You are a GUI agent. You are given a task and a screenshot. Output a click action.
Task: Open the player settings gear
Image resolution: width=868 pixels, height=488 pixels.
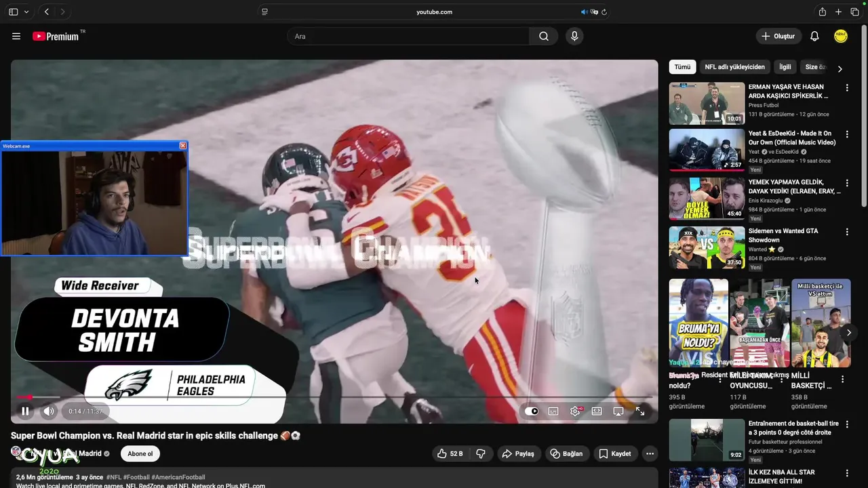(576, 411)
